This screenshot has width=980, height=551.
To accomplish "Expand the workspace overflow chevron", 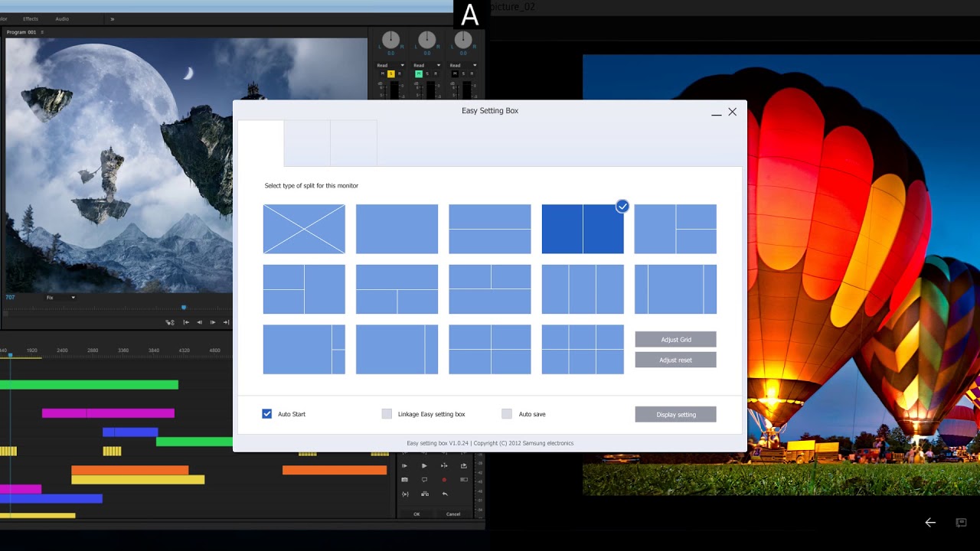I will [x=113, y=19].
